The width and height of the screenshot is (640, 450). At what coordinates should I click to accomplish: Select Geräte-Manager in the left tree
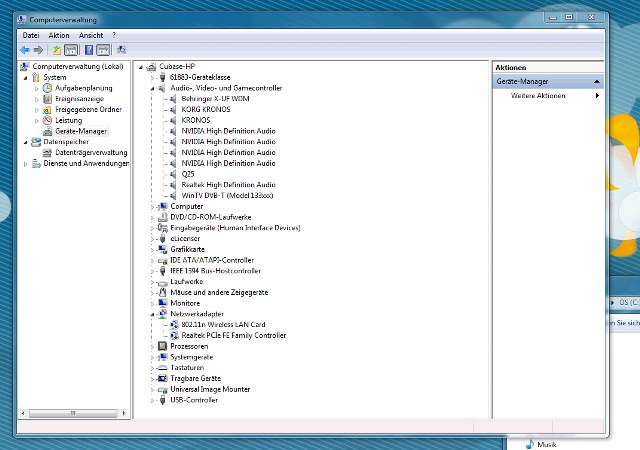[x=81, y=131]
